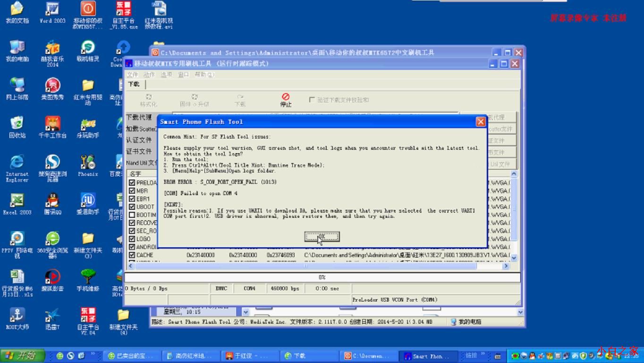Select the 爱思助手 desktop icon
This screenshot has height=363, width=644.
click(88, 204)
